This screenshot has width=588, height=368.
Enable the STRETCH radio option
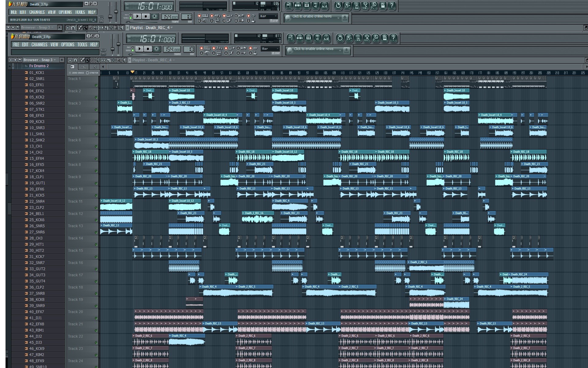point(87,73)
